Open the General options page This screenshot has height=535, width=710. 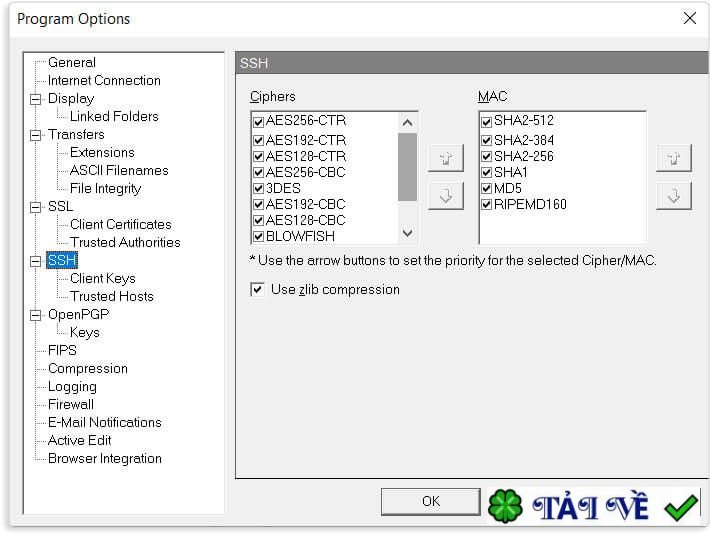tap(72, 62)
